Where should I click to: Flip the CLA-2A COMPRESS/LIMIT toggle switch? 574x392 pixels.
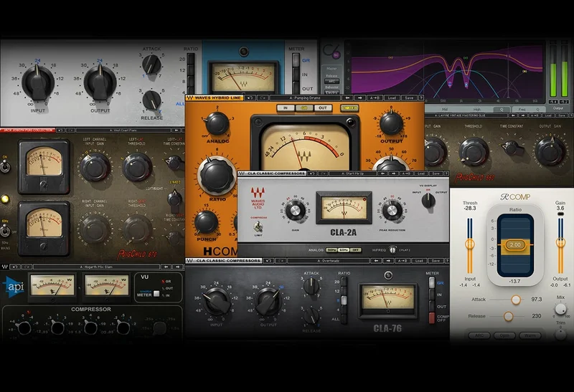(x=258, y=226)
